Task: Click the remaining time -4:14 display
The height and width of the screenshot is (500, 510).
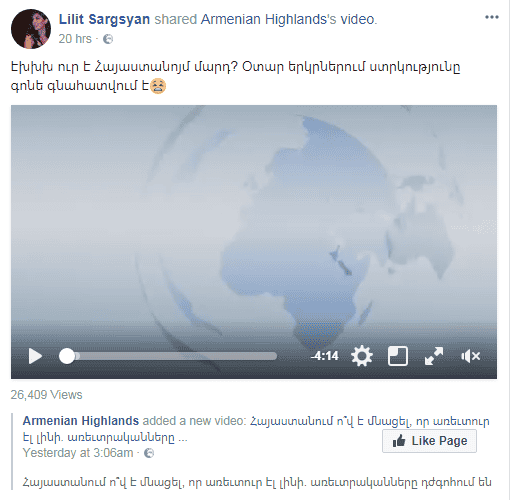Action: (325, 356)
